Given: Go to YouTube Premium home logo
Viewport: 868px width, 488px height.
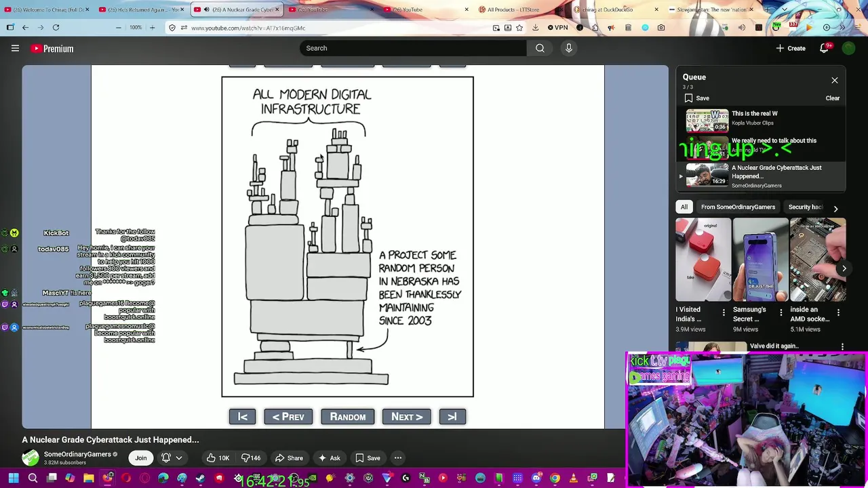Looking at the screenshot, I should [x=52, y=49].
